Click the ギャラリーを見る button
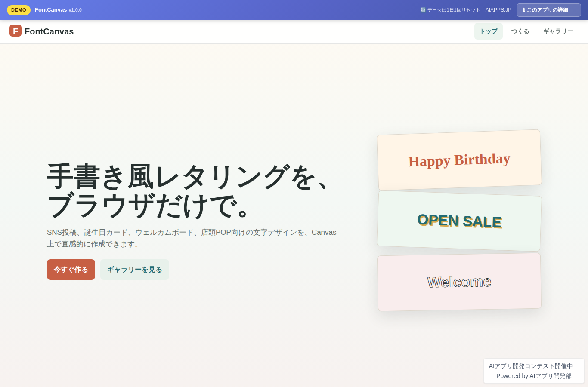Screen dimensions: 588x387 point(135,270)
